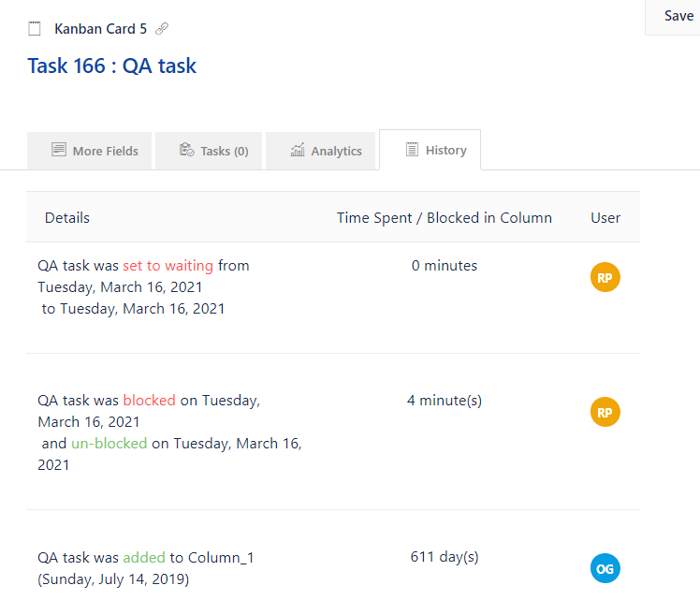The height and width of the screenshot is (615, 700).
Task: Open the Tasks (0) tab
Action: [x=209, y=151]
